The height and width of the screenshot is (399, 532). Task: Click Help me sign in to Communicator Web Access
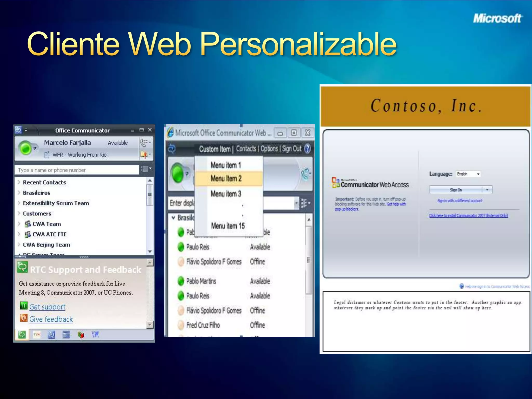[x=497, y=286]
